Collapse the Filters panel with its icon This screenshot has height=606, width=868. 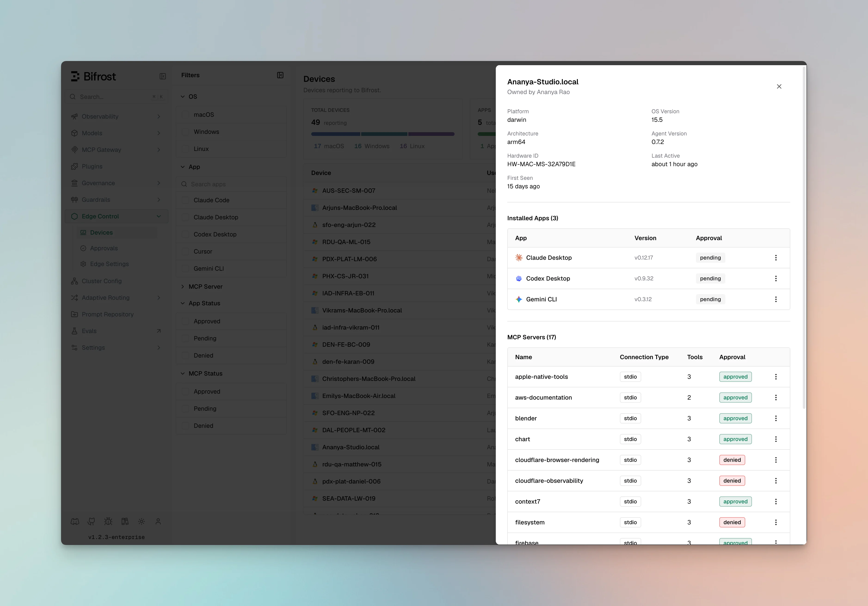tap(280, 75)
